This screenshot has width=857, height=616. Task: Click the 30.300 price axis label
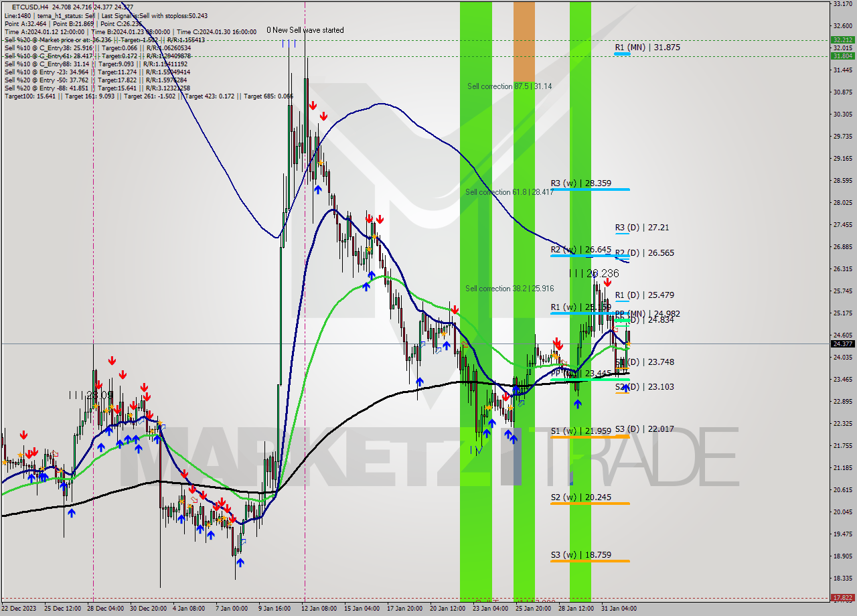842,114
